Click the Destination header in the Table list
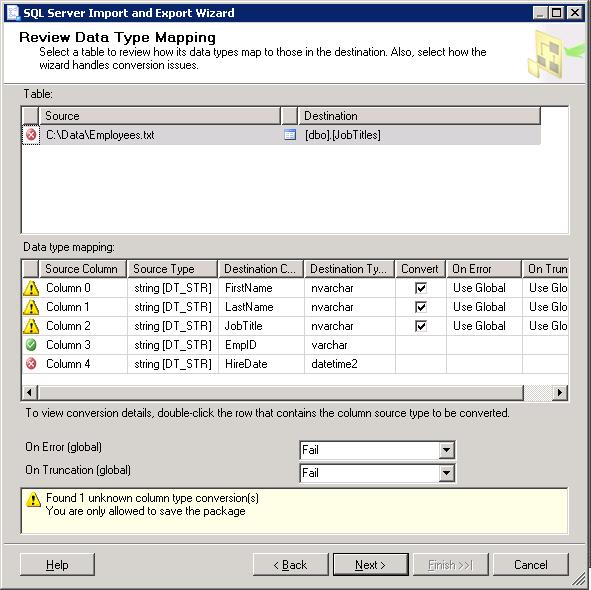This screenshot has width=591, height=590. pyautogui.click(x=419, y=116)
